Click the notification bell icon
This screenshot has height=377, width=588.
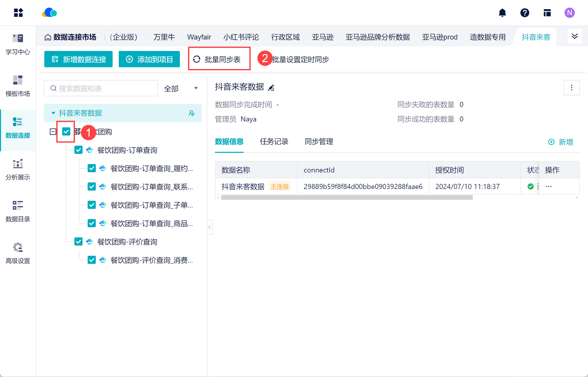point(502,13)
